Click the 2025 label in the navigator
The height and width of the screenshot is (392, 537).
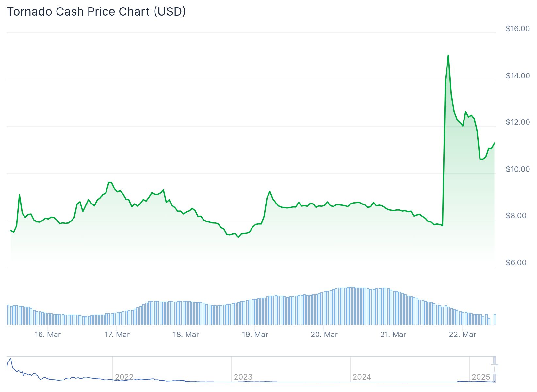point(481,377)
